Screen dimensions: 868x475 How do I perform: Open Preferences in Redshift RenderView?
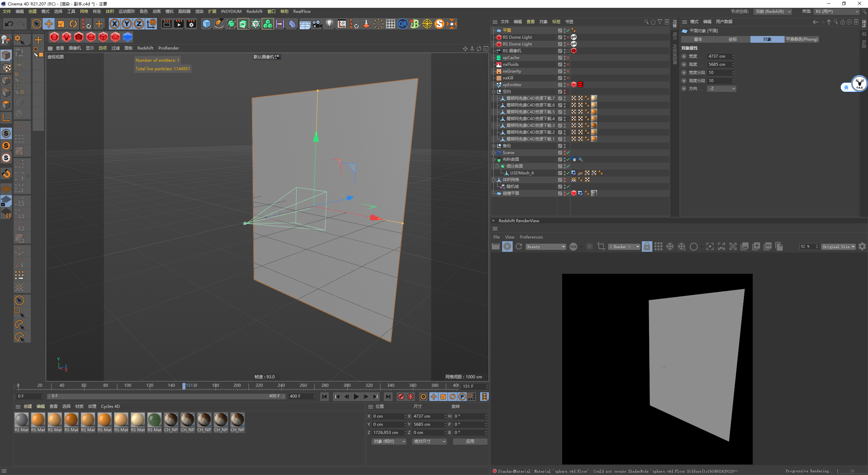coord(531,237)
